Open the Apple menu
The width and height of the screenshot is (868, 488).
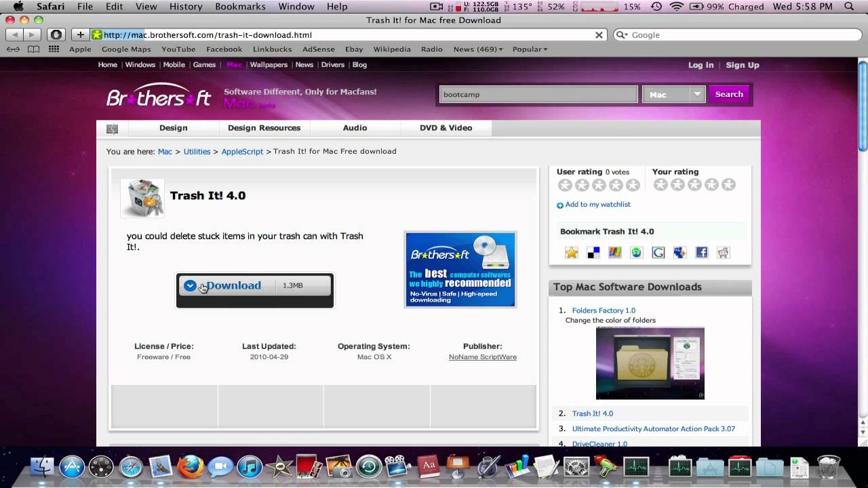18,6
